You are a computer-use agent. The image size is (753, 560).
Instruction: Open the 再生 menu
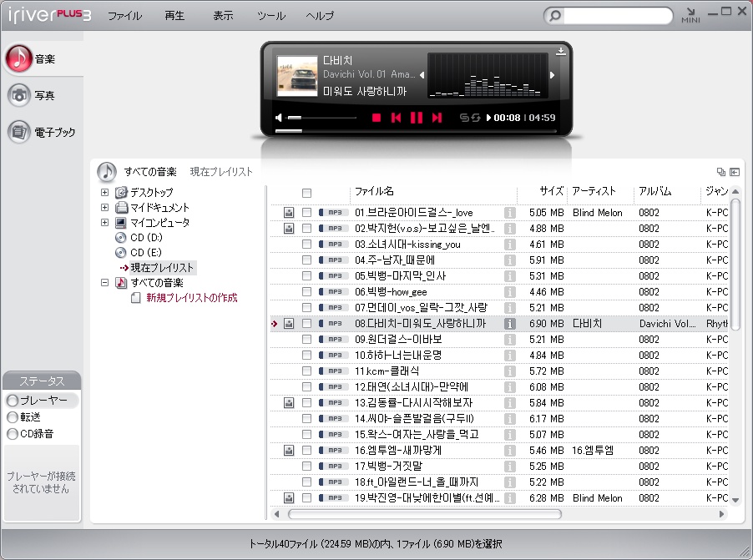(174, 16)
